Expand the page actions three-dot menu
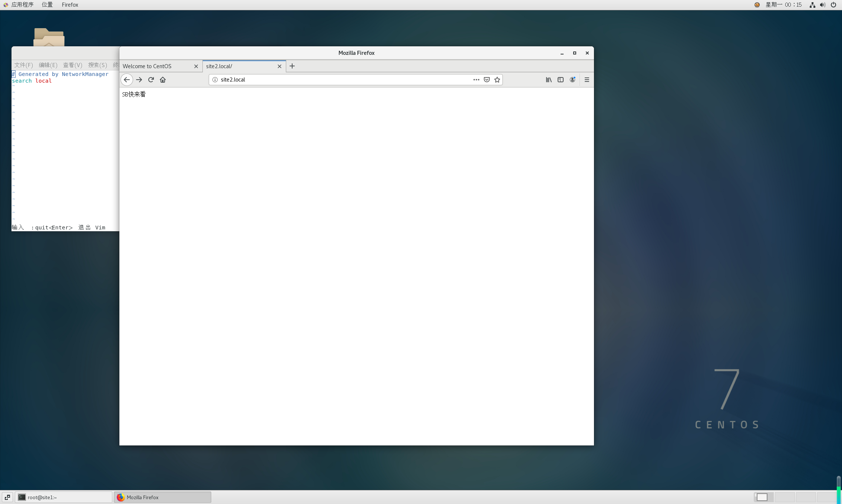 tap(476, 80)
